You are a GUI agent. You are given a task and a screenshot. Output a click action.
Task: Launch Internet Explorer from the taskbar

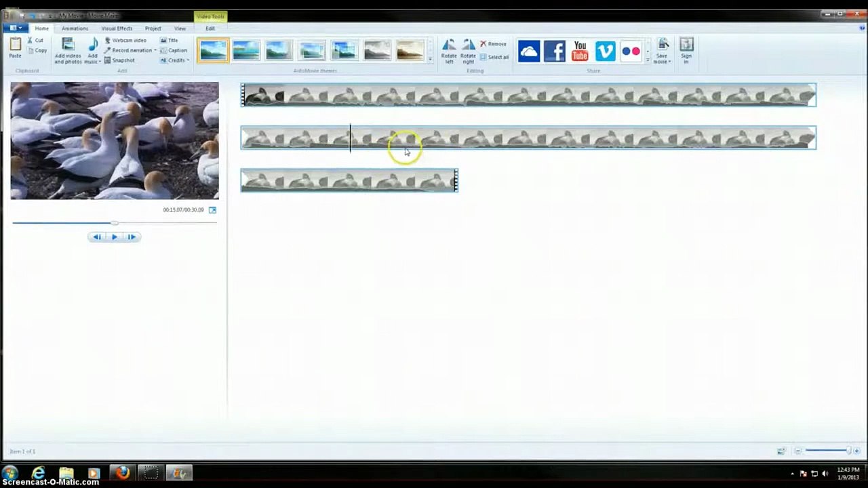39,472
